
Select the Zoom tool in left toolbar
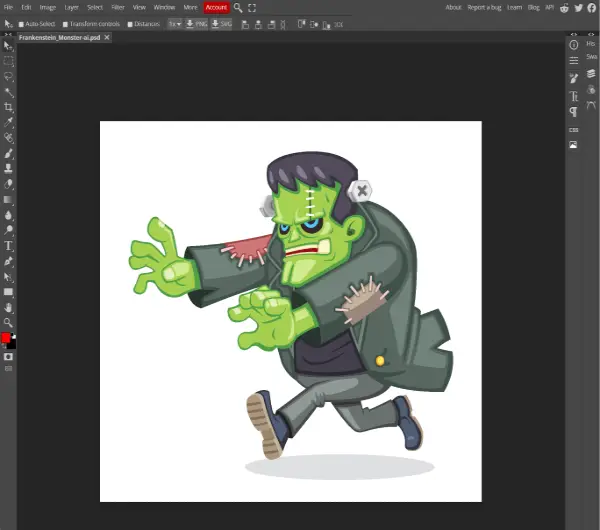tap(8, 322)
